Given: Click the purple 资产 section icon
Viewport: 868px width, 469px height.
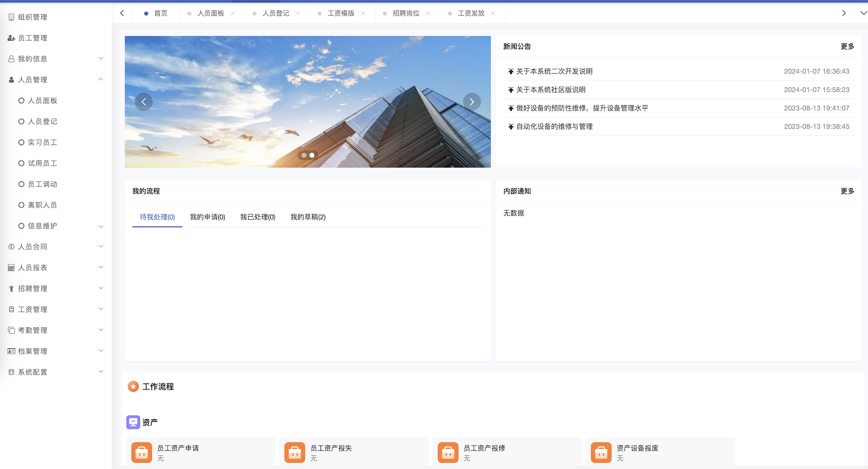Looking at the screenshot, I should [133, 422].
